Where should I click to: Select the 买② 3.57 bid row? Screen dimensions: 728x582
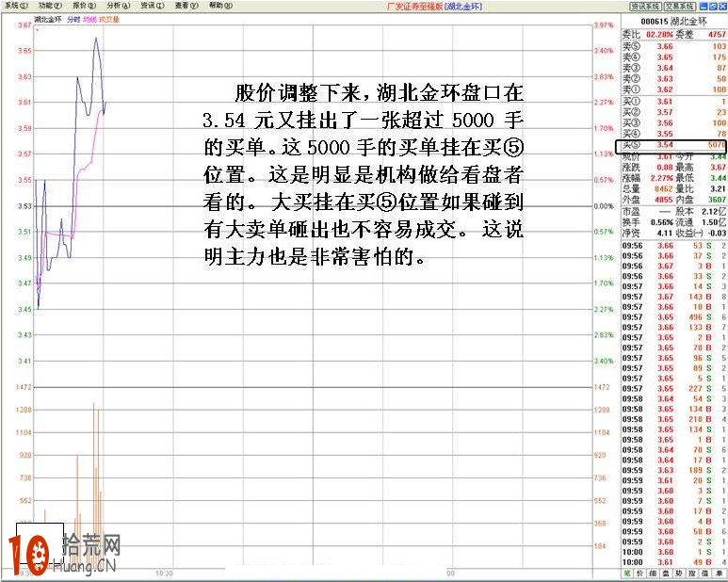click(674, 112)
